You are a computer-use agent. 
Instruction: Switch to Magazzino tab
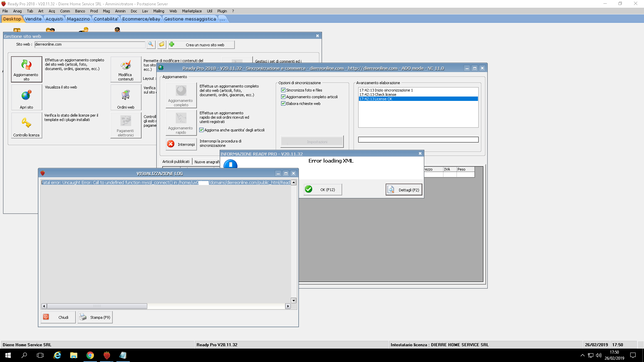[x=78, y=19]
